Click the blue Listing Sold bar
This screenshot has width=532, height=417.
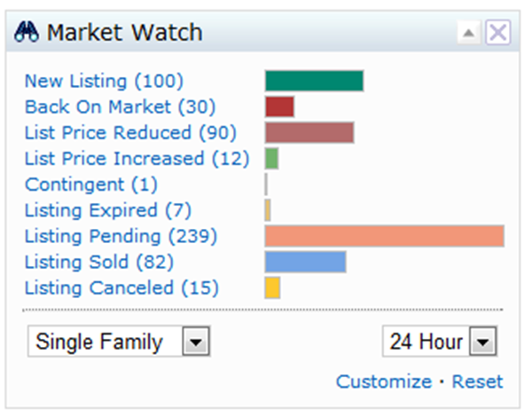click(305, 262)
